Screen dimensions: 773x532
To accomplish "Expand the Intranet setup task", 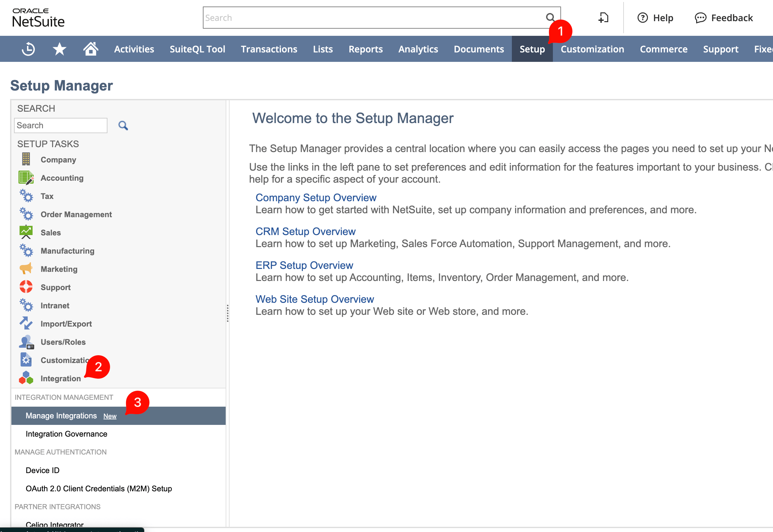I will (55, 305).
